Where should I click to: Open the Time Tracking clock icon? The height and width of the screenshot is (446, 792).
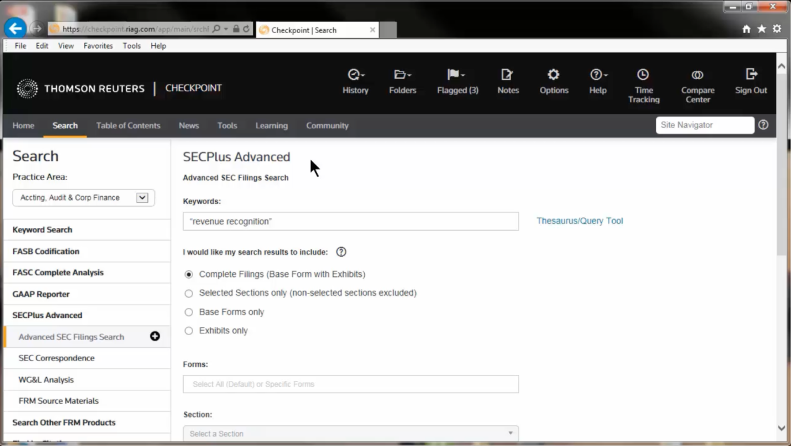click(643, 76)
